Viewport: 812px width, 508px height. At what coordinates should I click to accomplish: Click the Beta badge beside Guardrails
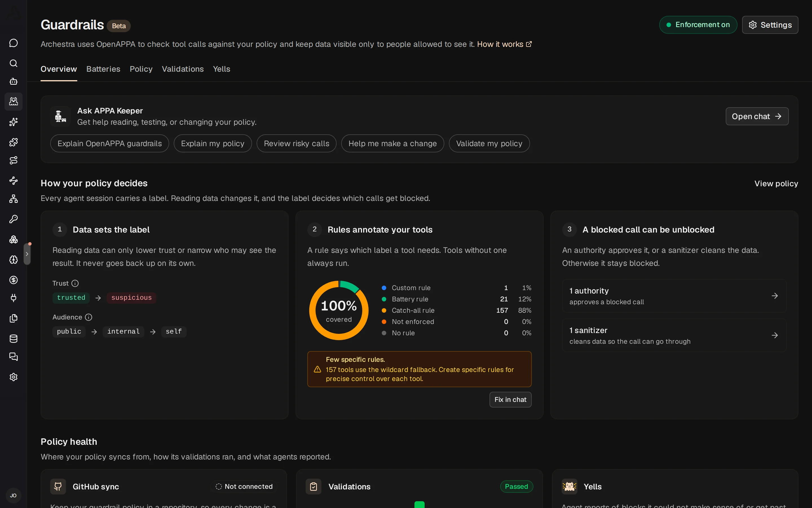tap(119, 26)
